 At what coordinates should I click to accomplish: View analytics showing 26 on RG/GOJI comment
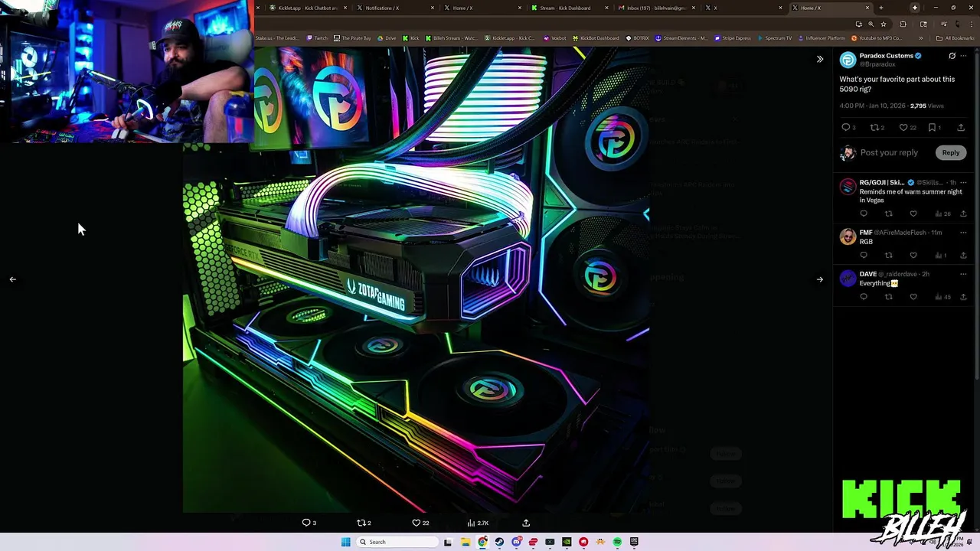pyautogui.click(x=942, y=214)
